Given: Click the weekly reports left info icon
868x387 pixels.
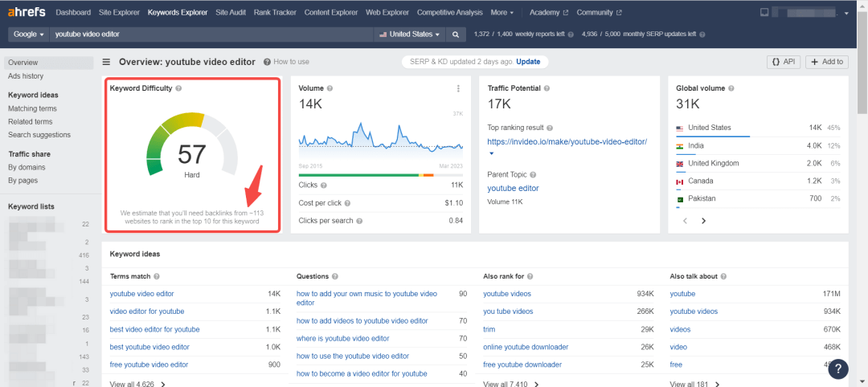Looking at the screenshot, I should [571, 35].
